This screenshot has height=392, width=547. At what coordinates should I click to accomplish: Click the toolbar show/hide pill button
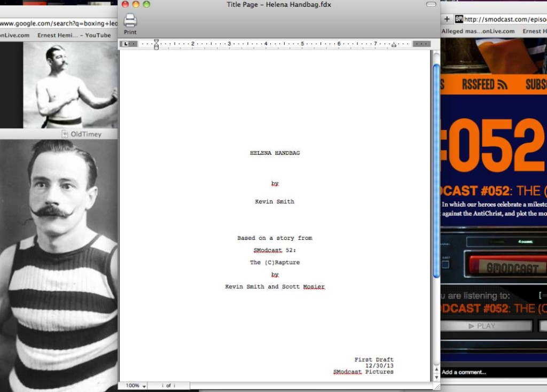click(431, 5)
